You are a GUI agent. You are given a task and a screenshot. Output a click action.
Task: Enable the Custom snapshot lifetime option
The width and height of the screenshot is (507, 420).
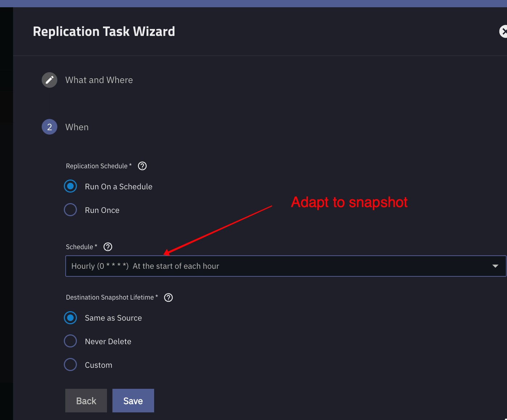click(70, 365)
